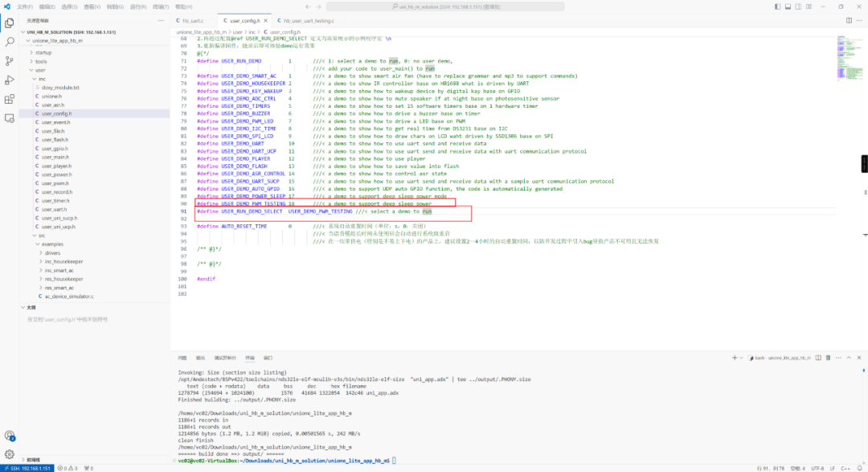Viewport: 868px width, 472px height.
Task: Expand the examples drivers folder
Action: pyautogui.click(x=52, y=252)
